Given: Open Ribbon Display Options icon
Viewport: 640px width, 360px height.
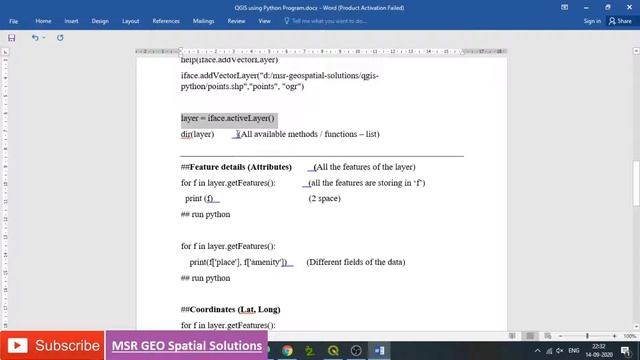Looking at the screenshot, I should click(564, 7).
